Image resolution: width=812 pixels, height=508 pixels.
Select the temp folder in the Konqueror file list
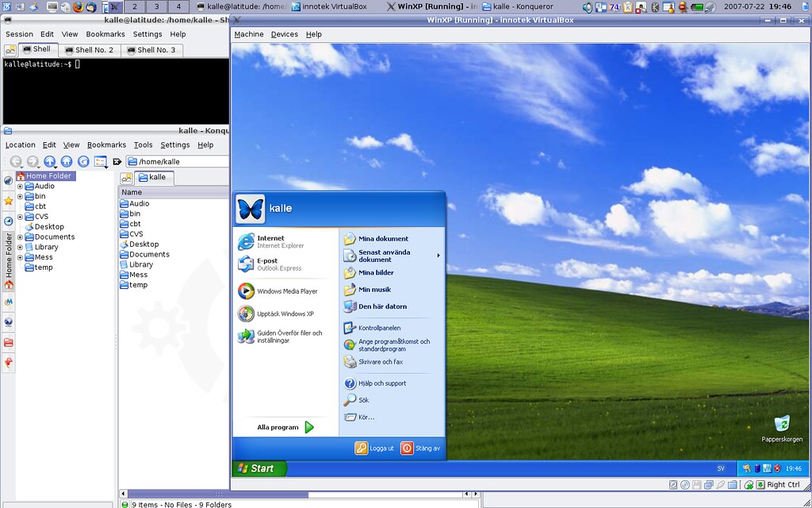133,285
